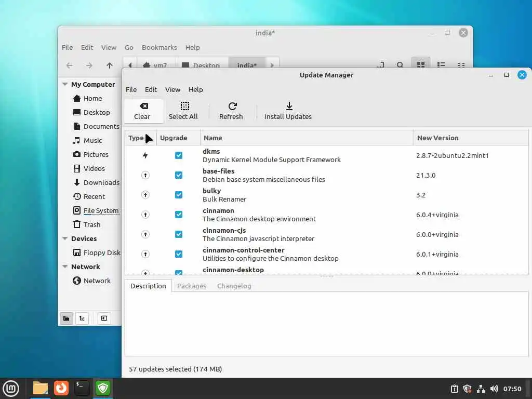The image size is (532, 399).
Task: Open Terminal from the panel
Action: point(82,388)
